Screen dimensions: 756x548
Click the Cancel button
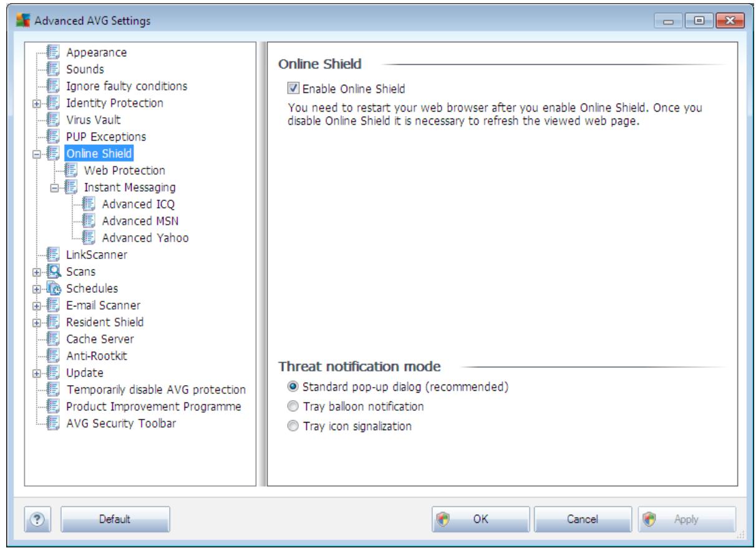(x=583, y=519)
